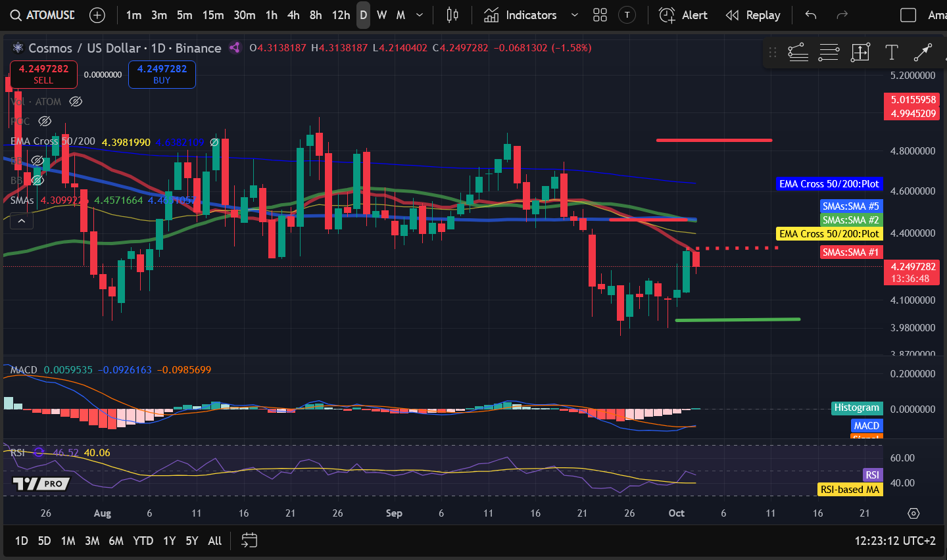Select the weekly W timeframe
Image resolution: width=947 pixels, height=560 pixels.
382,15
